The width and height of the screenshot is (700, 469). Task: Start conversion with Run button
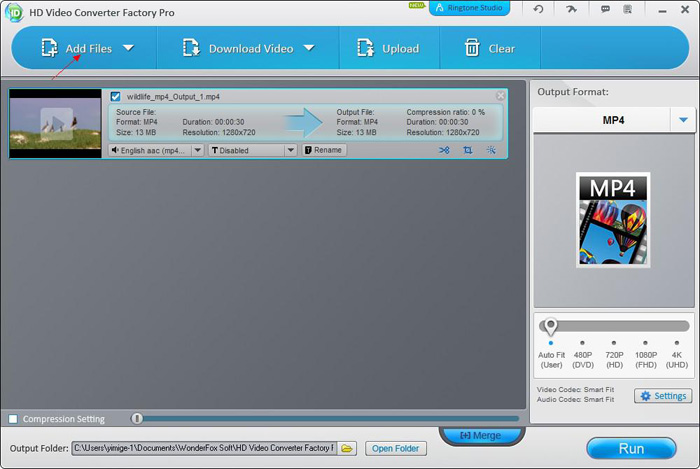[631, 448]
